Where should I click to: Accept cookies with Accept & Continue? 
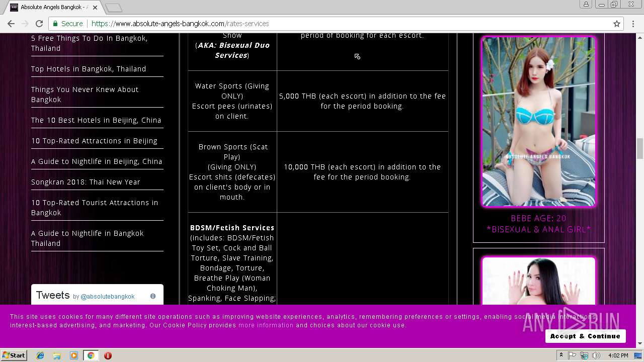585,336
